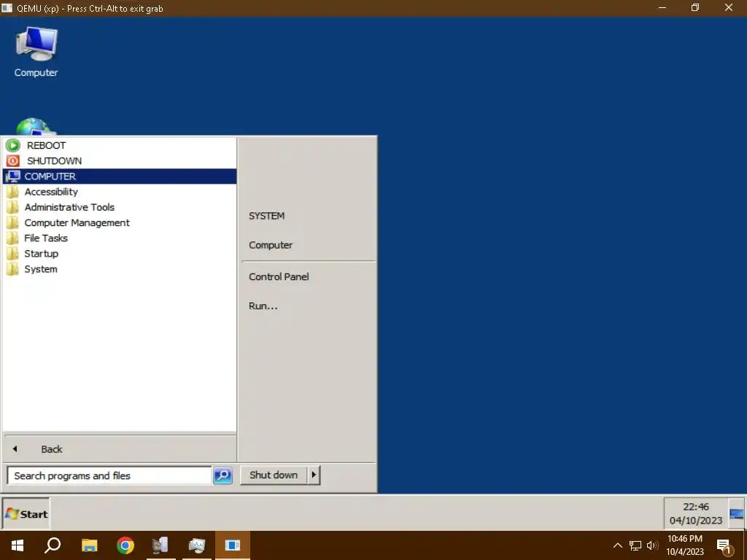747x560 pixels.
Task: Click the Computer Management folder icon
Action: 13,223
